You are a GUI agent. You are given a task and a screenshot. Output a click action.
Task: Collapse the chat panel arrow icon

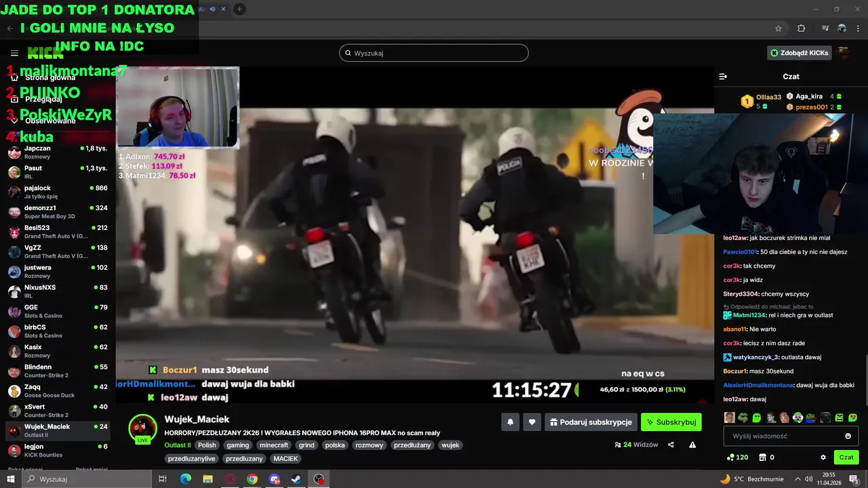[x=723, y=77]
